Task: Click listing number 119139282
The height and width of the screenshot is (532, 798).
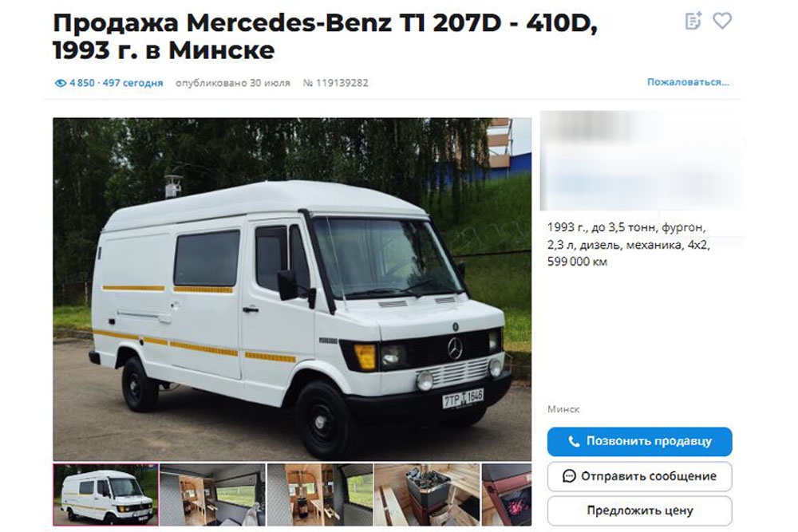Action: (335, 83)
